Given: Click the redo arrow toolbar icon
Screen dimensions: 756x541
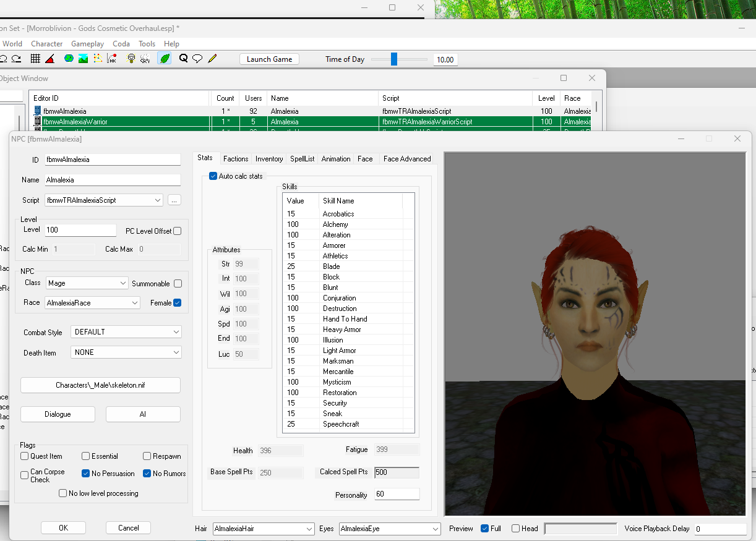Looking at the screenshot, I should tap(17, 59).
